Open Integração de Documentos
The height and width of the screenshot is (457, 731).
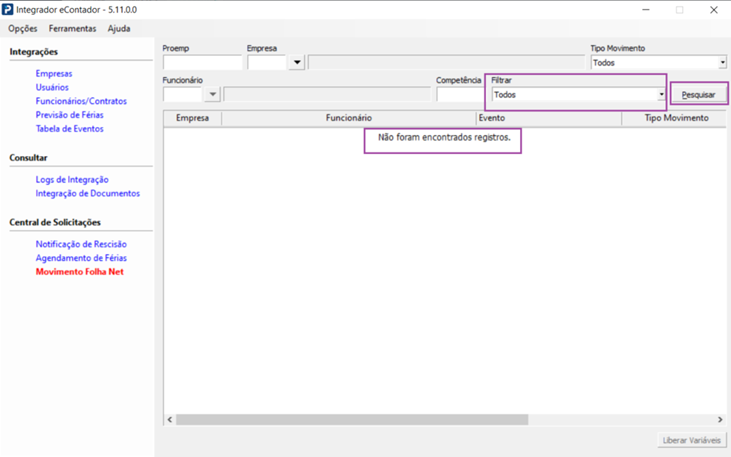[x=87, y=194]
